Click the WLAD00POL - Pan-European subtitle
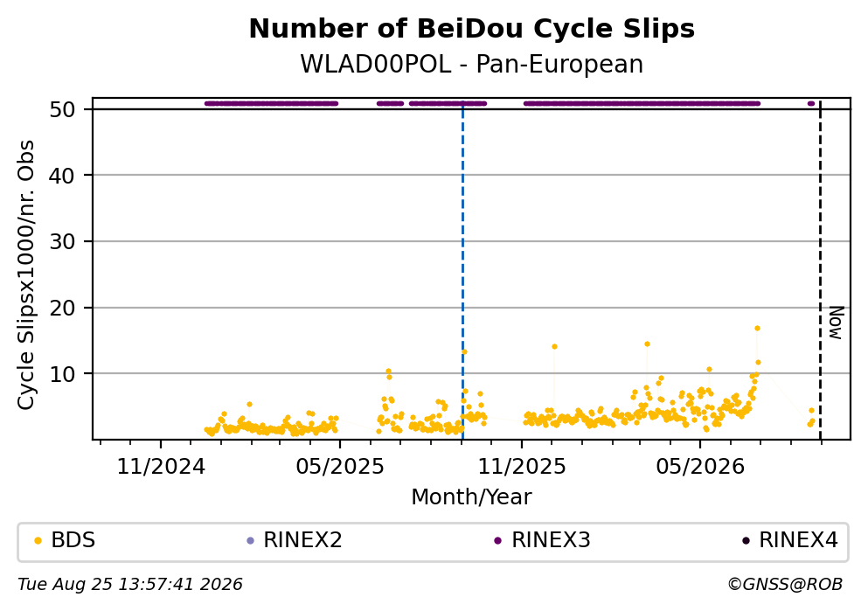Screen dimensions: 868x611 pyautogui.click(x=472, y=64)
